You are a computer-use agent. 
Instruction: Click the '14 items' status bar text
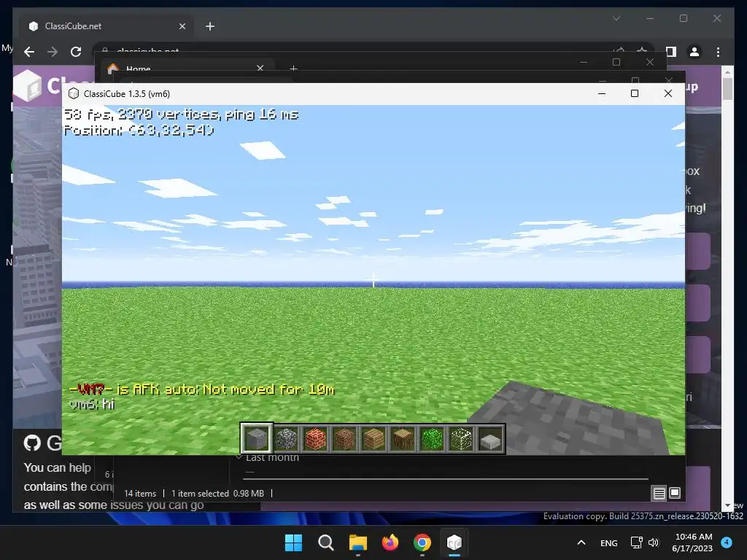(140, 494)
